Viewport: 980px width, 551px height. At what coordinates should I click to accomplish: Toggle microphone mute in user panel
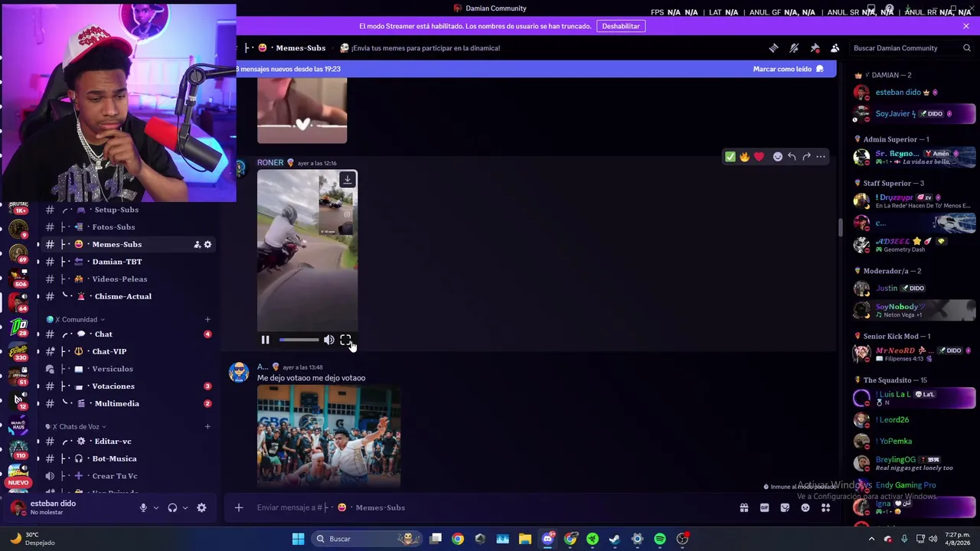(x=143, y=507)
